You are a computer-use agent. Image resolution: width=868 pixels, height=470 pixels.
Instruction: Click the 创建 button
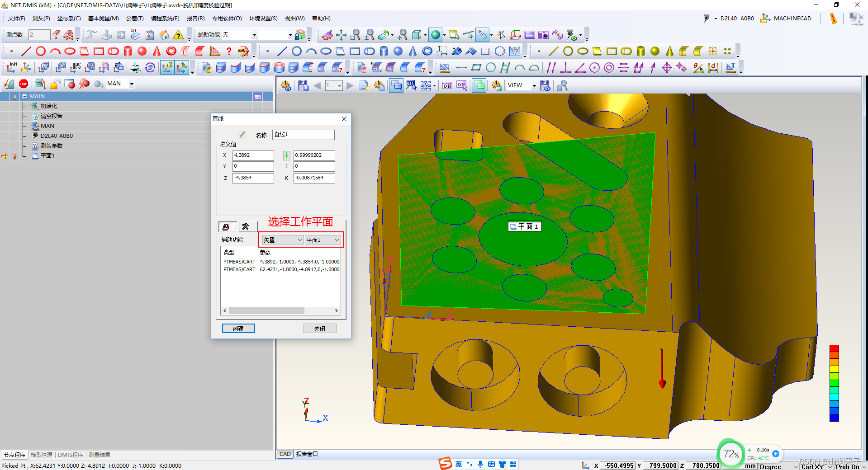click(238, 329)
